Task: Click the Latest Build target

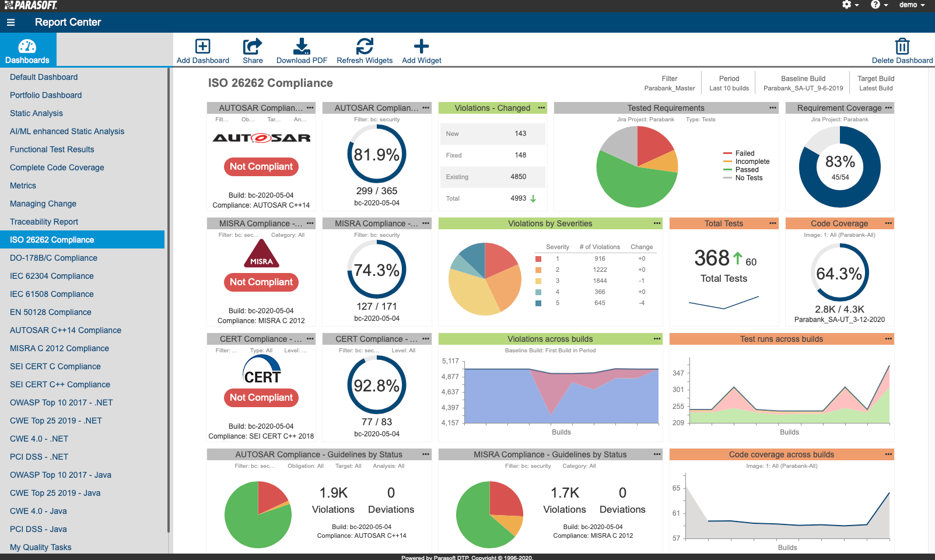Action: 876,89
